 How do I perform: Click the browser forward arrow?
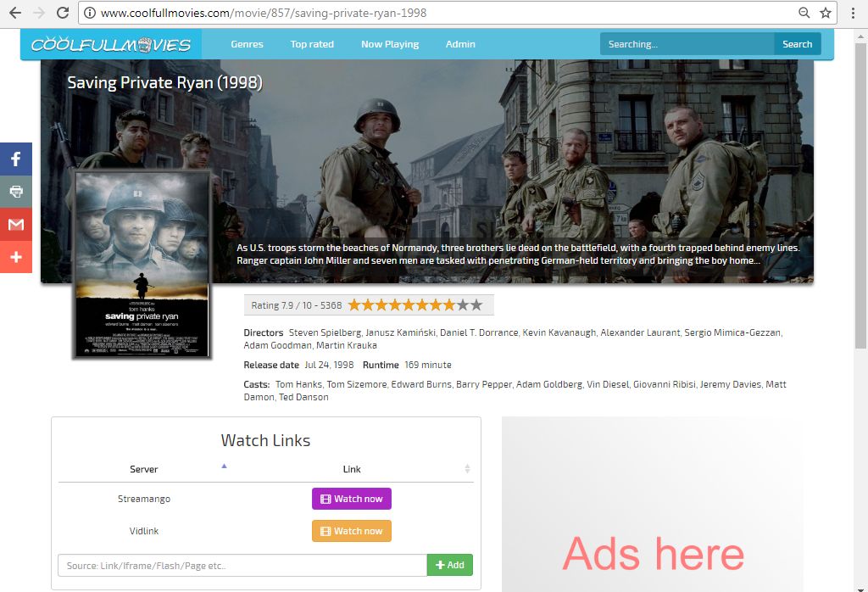click(39, 13)
